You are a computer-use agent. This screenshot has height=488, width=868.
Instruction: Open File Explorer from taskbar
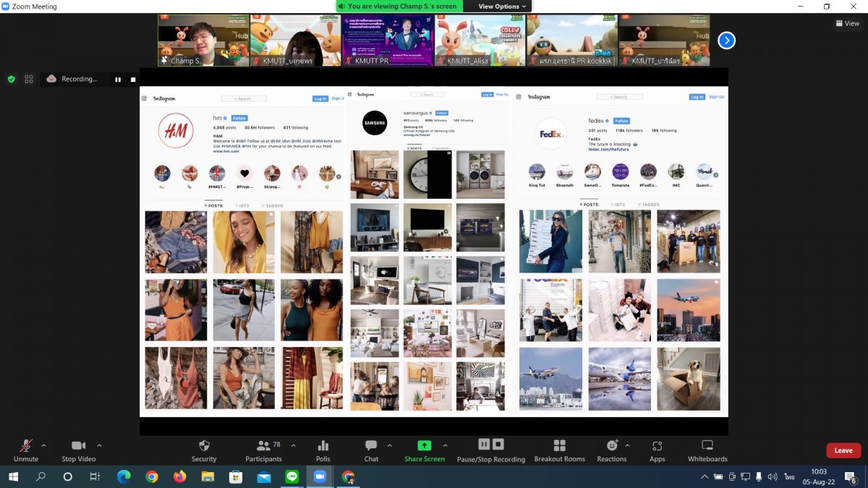pyautogui.click(x=208, y=476)
